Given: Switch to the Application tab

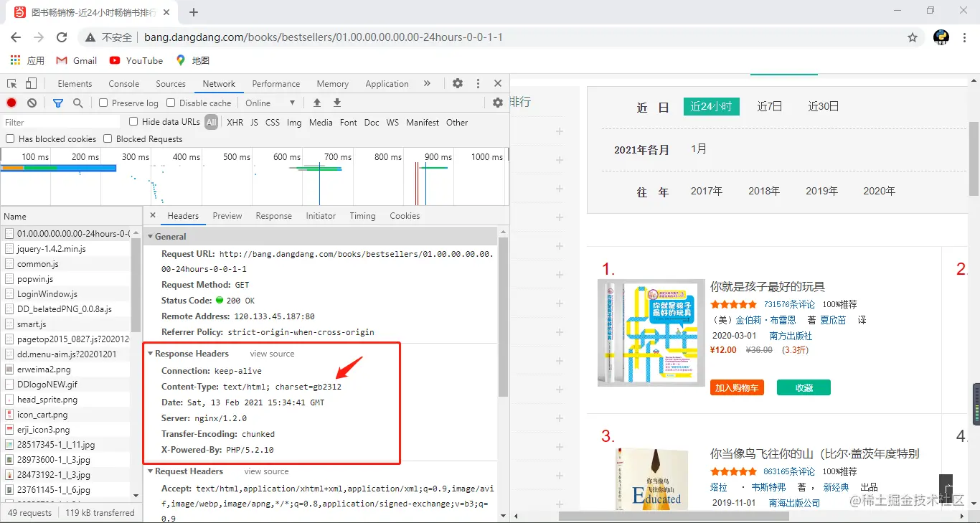Looking at the screenshot, I should click(387, 83).
